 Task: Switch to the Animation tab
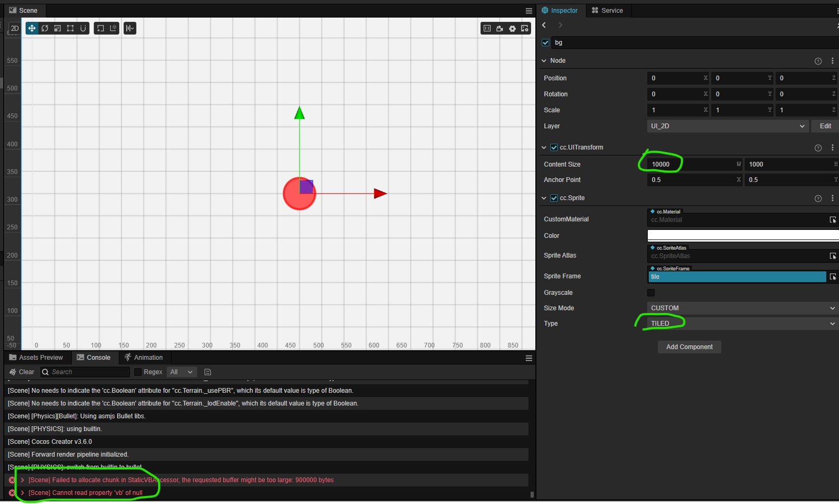[x=143, y=358]
